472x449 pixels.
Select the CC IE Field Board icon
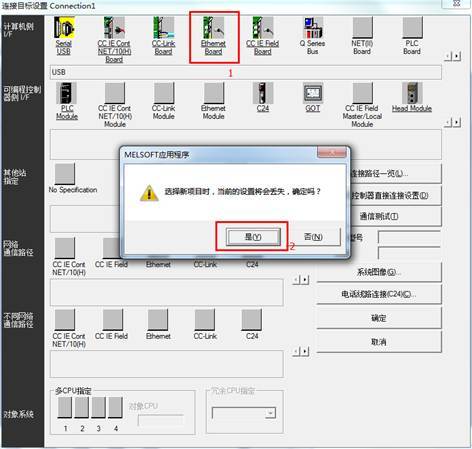click(x=263, y=28)
